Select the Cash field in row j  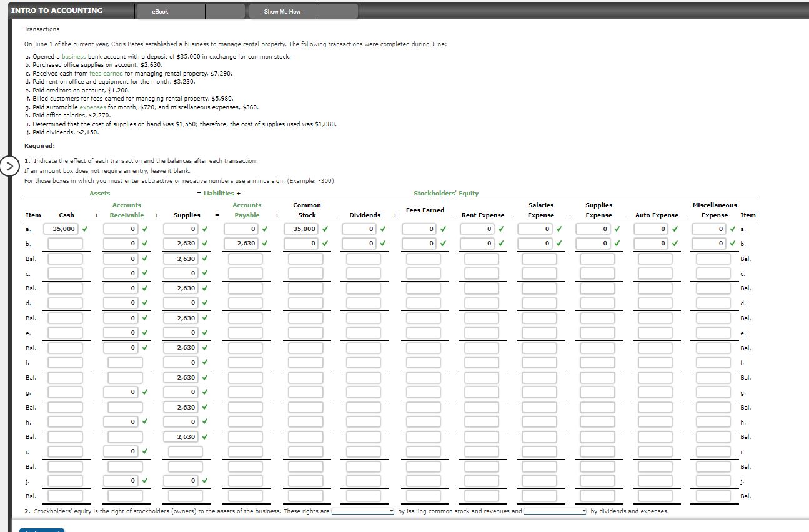click(65, 481)
